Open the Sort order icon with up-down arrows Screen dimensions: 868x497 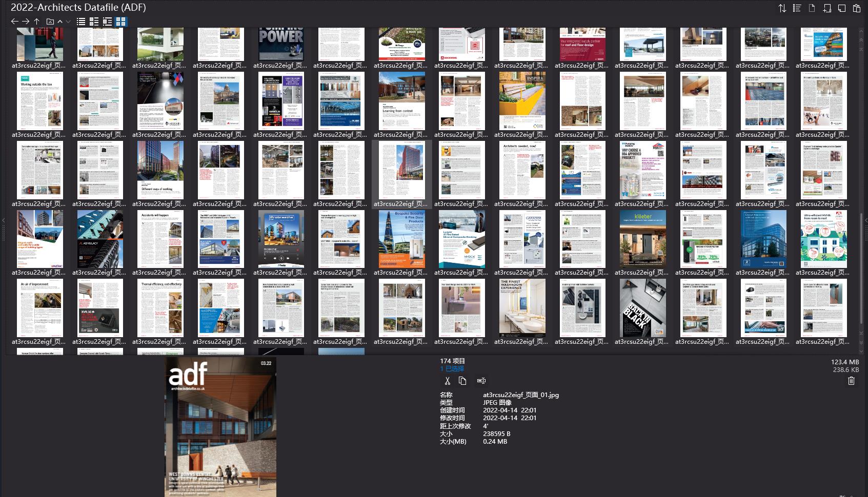(782, 8)
